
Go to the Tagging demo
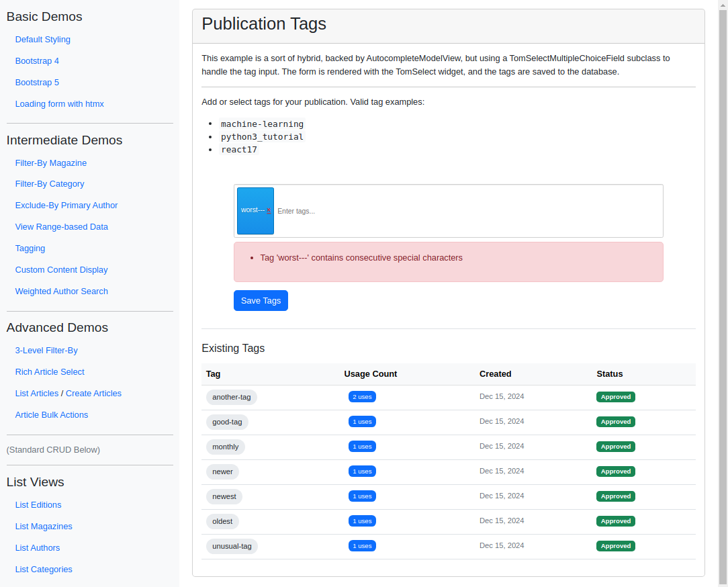[x=30, y=249]
